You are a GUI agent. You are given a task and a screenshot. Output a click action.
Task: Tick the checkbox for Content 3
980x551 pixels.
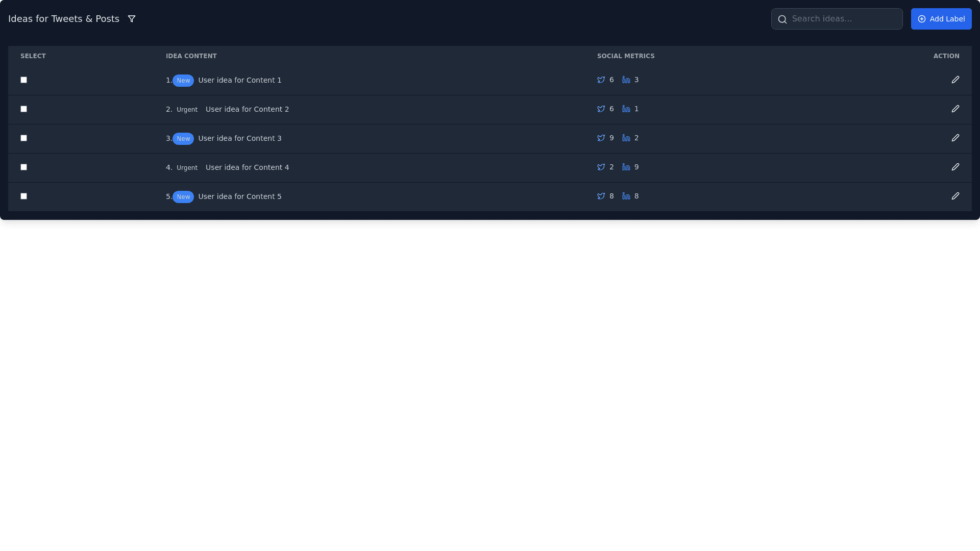[23, 138]
